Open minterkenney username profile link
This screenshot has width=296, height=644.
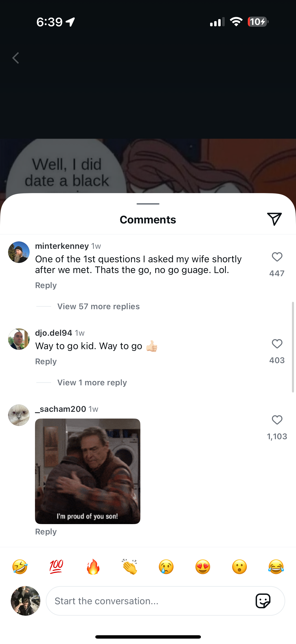[x=62, y=246]
